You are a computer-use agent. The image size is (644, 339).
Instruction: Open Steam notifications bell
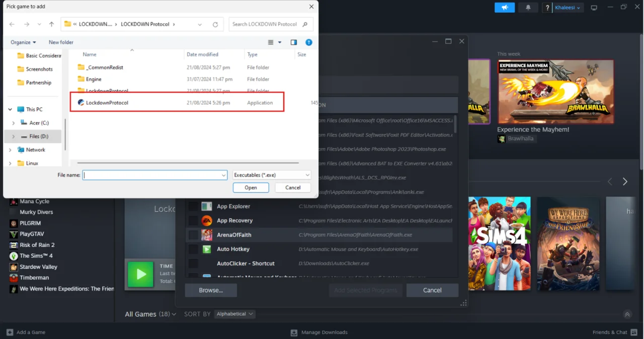[x=528, y=8]
